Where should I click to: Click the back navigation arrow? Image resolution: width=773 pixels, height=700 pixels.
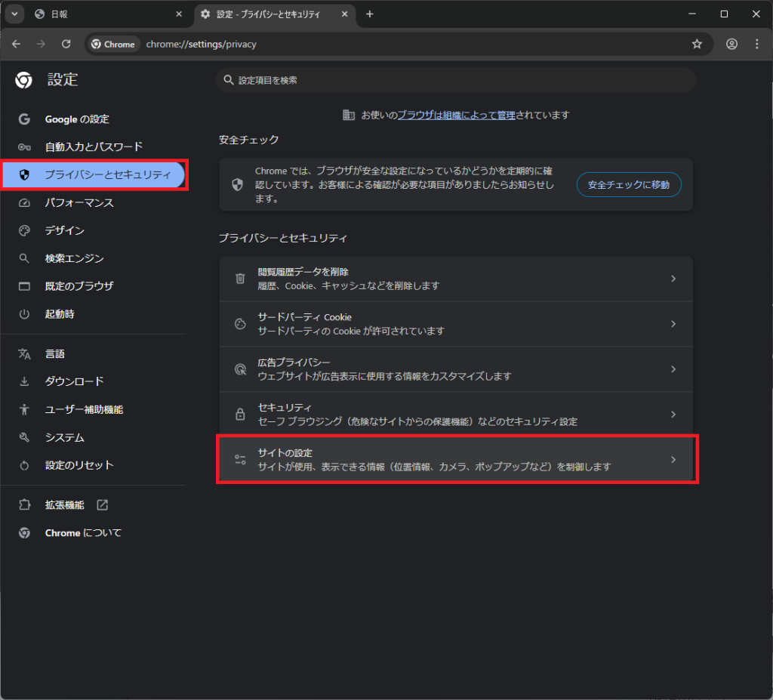(x=17, y=45)
